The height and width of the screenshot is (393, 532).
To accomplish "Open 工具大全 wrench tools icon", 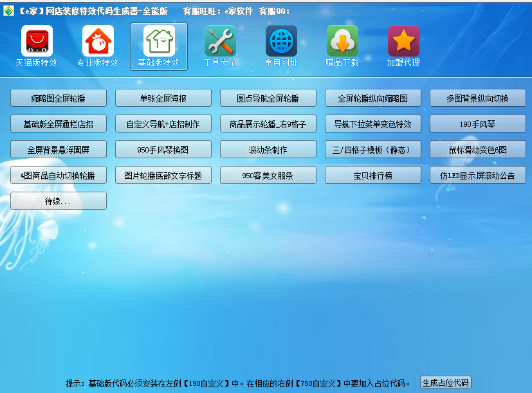I will (x=220, y=41).
